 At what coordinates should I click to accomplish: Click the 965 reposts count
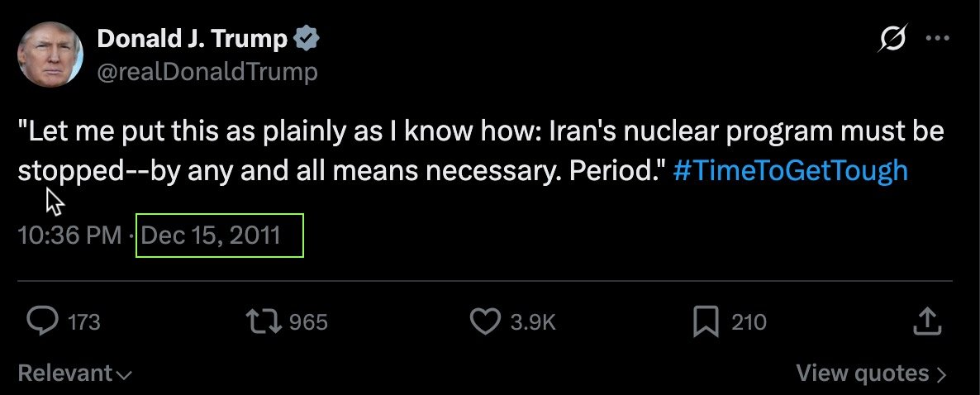309,321
